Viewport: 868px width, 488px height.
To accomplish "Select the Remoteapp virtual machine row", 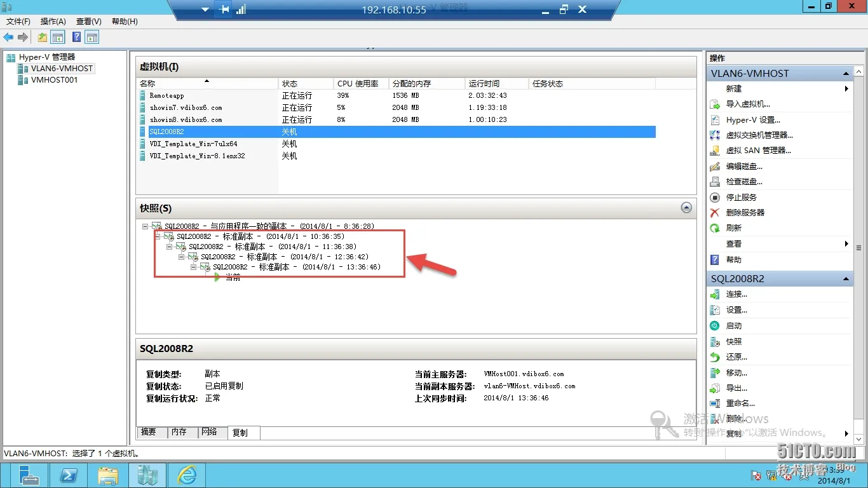I will (x=397, y=95).
